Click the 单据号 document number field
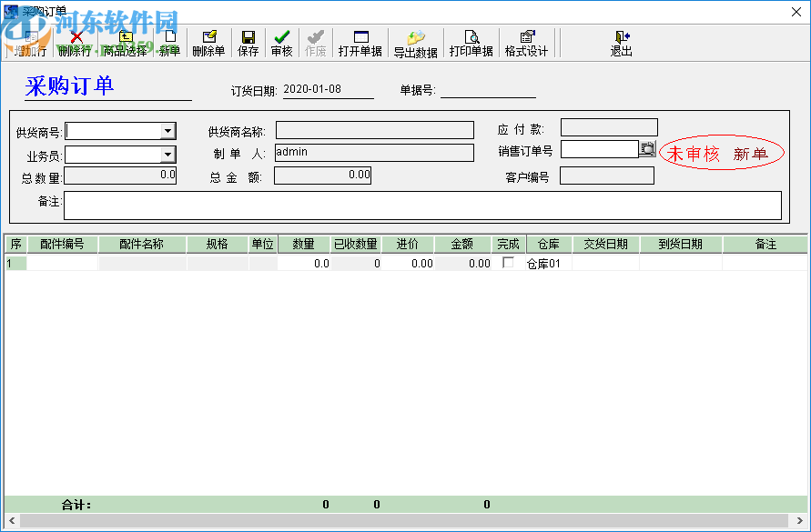 pos(488,90)
